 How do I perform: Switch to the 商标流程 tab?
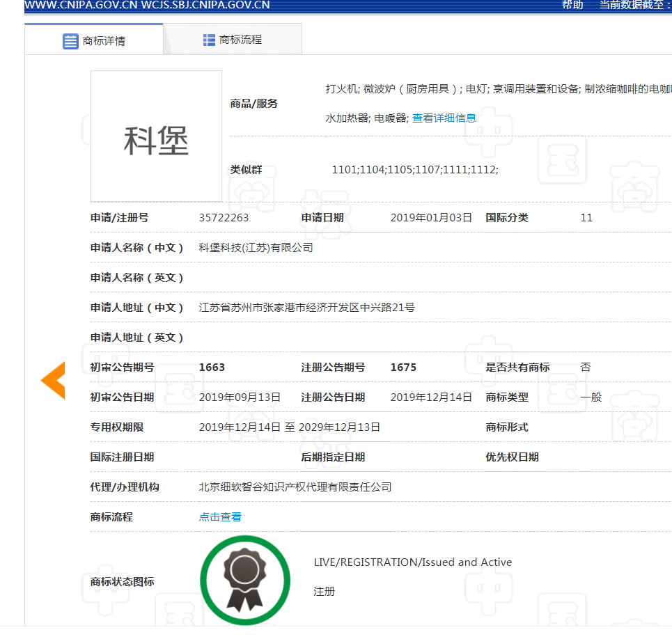point(233,40)
